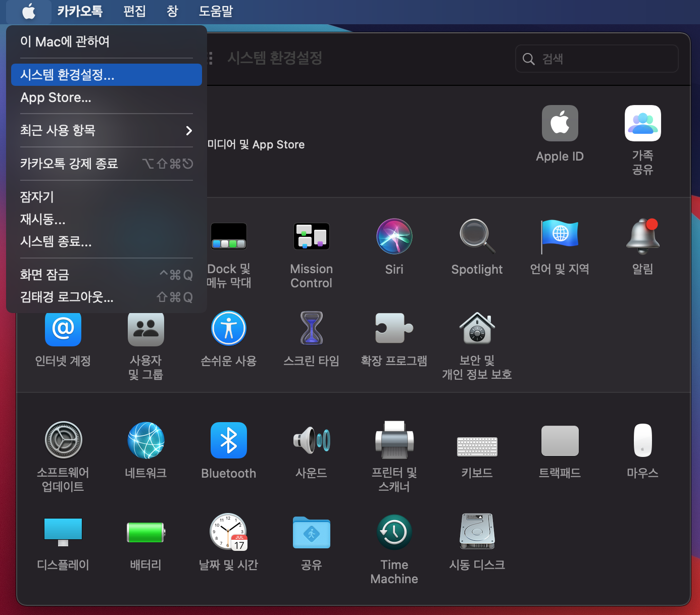
Task: Open the 창 menu
Action: [173, 11]
